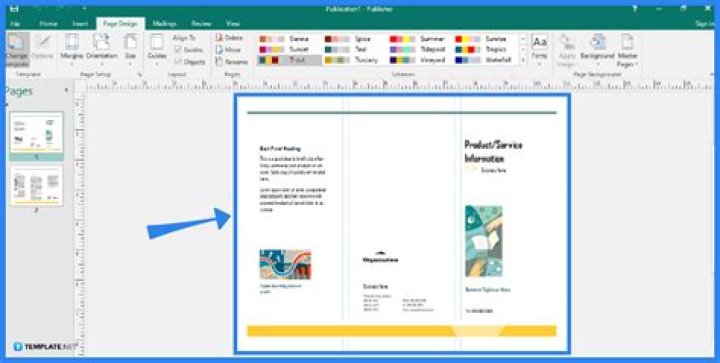
Task: Click the picture caption text
Action: (281, 289)
